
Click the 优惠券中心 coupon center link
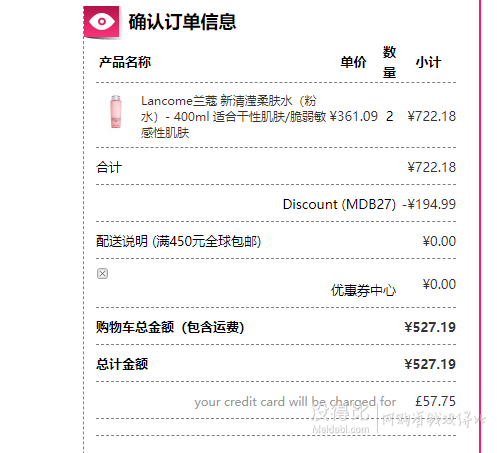(363, 290)
